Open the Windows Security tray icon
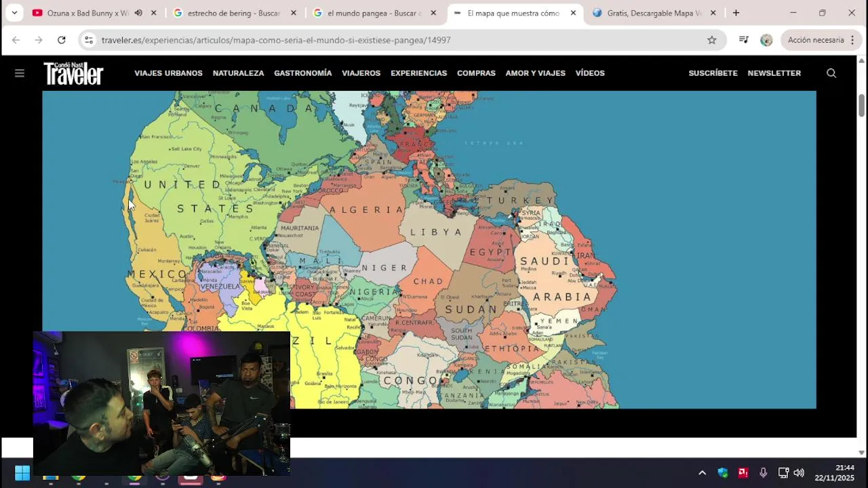This screenshot has width=868, height=488. click(x=723, y=473)
